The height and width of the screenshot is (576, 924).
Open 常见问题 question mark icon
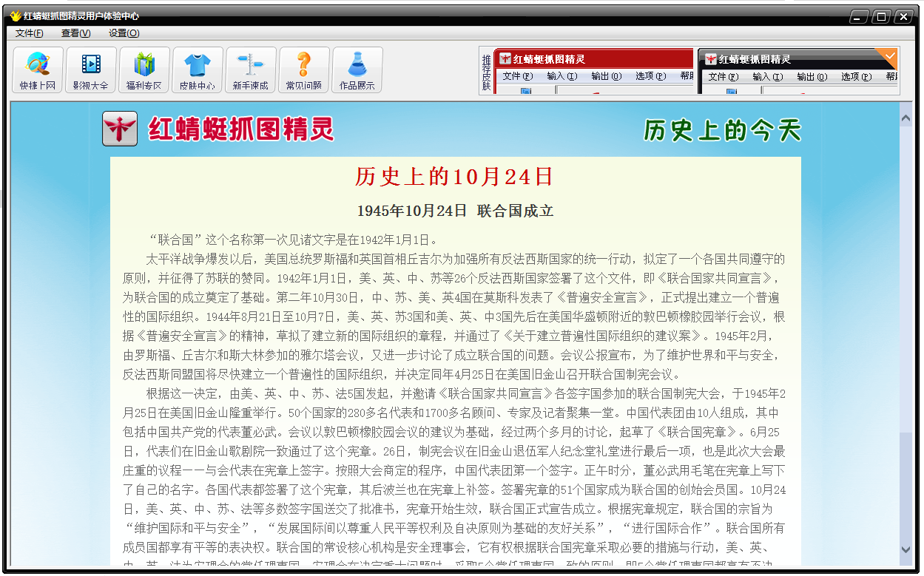point(303,70)
